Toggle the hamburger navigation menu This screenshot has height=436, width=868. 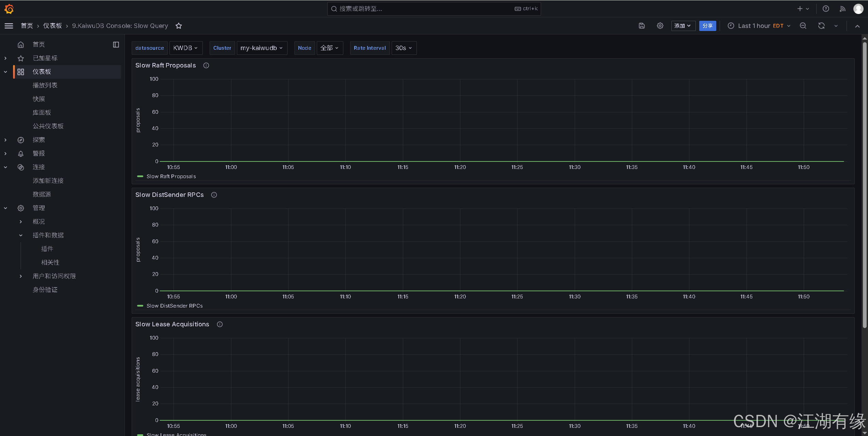9,26
